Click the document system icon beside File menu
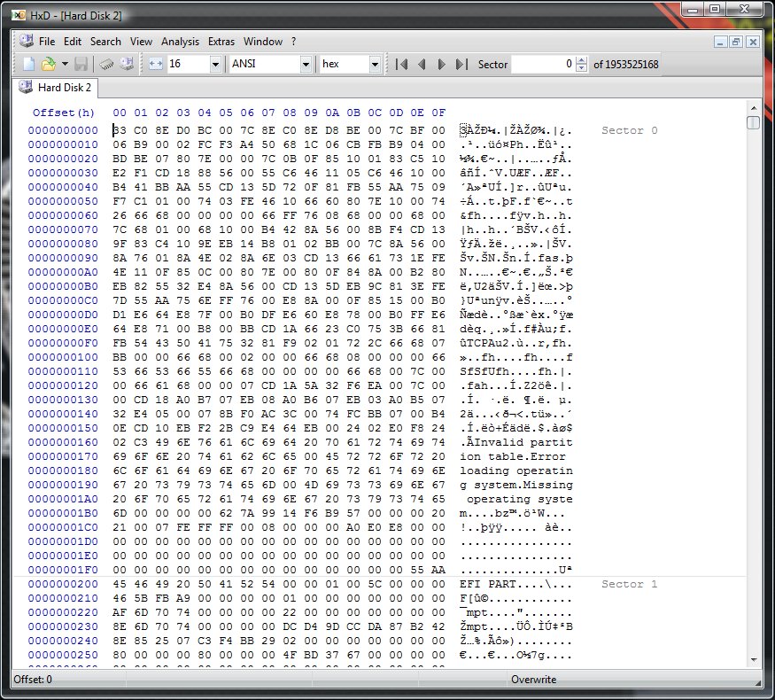Screen dimensions: 775x700 [27, 41]
